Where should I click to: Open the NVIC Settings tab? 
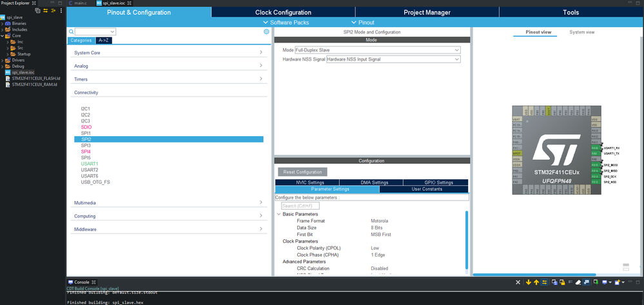point(307,182)
